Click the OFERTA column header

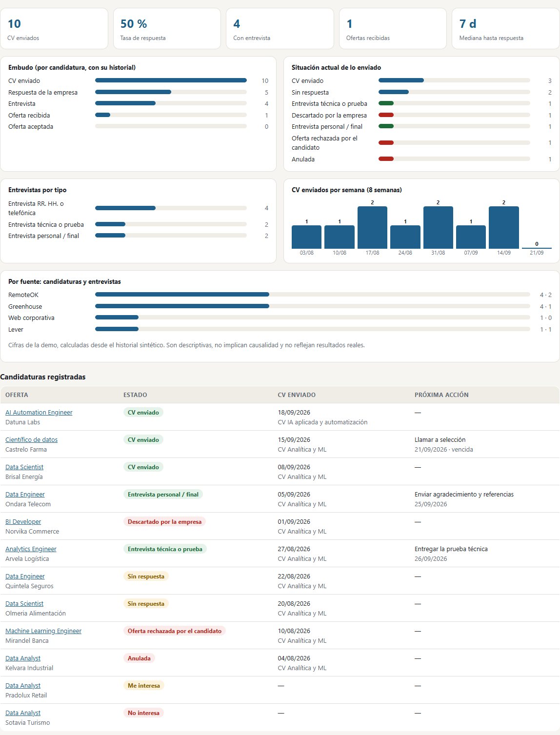(x=17, y=395)
